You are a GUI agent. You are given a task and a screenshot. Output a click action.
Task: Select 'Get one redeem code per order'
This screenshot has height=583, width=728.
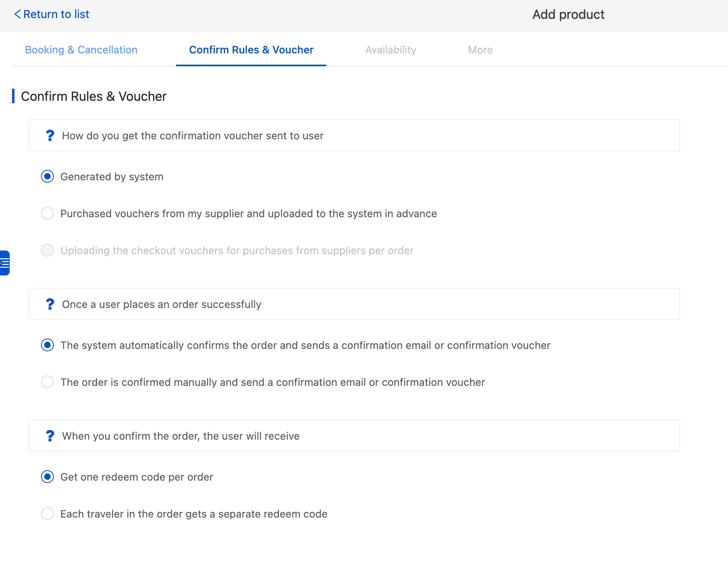[x=47, y=477]
